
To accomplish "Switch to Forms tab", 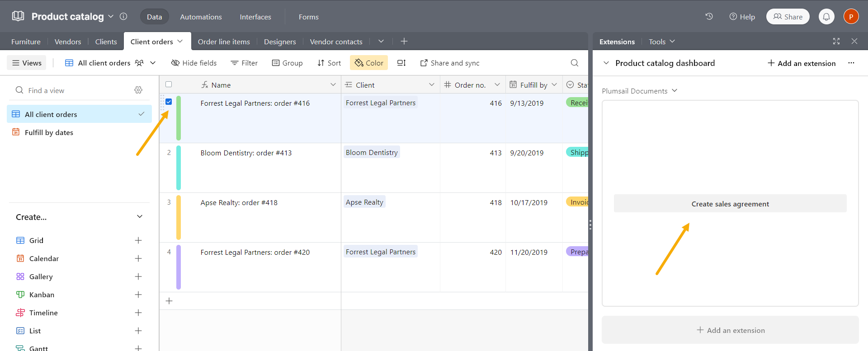I will pos(309,17).
